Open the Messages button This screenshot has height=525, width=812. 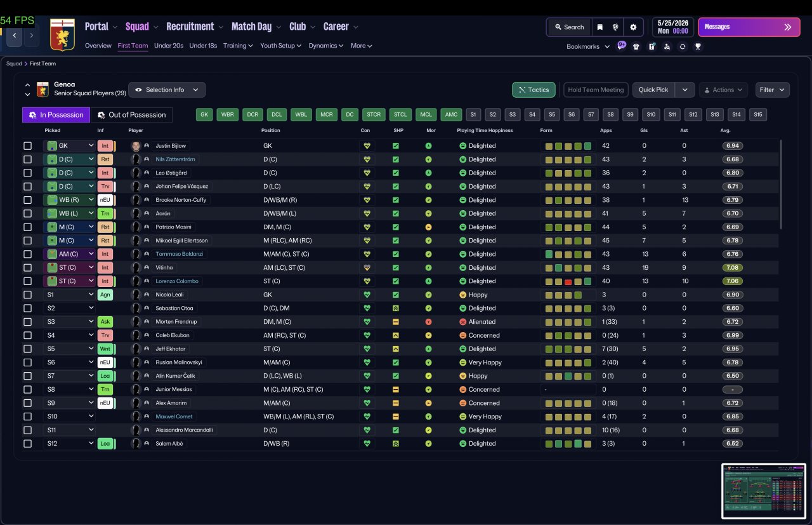(749, 27)
